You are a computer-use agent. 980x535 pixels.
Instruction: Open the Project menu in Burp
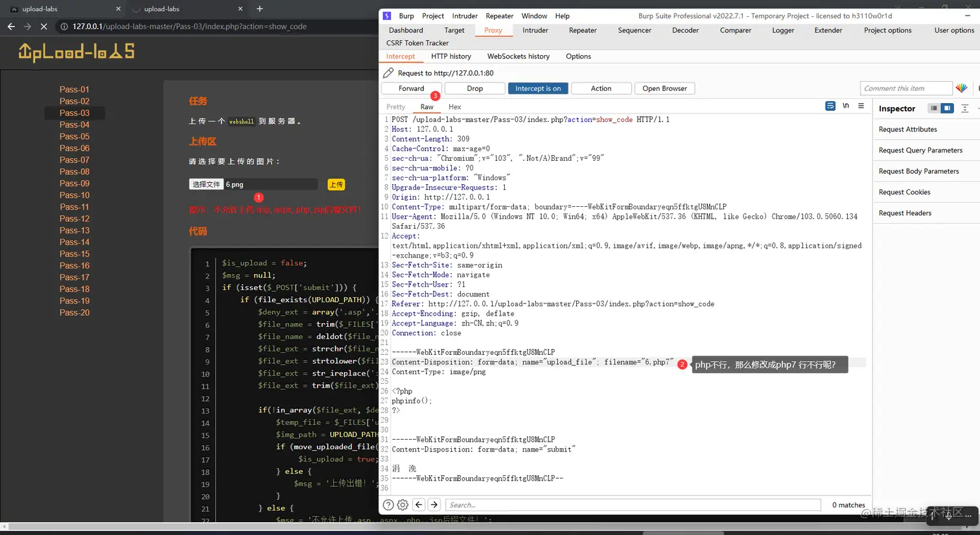coord(433,16)
